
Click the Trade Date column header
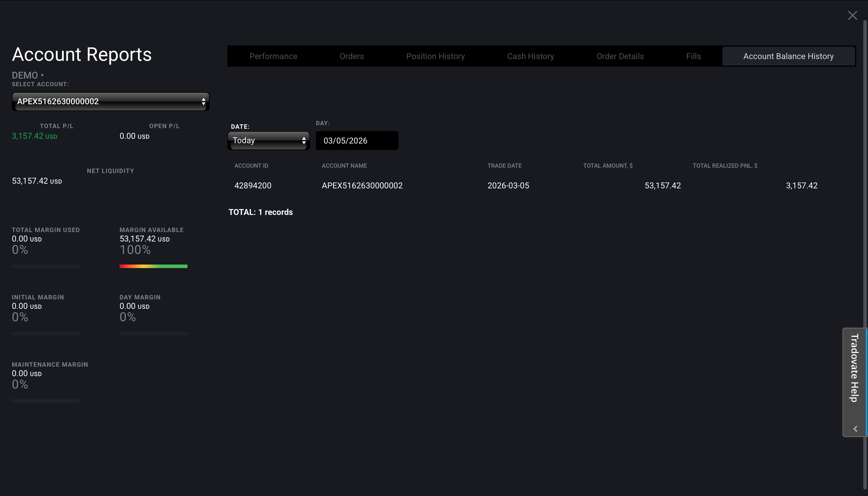[x=504, y=166]
